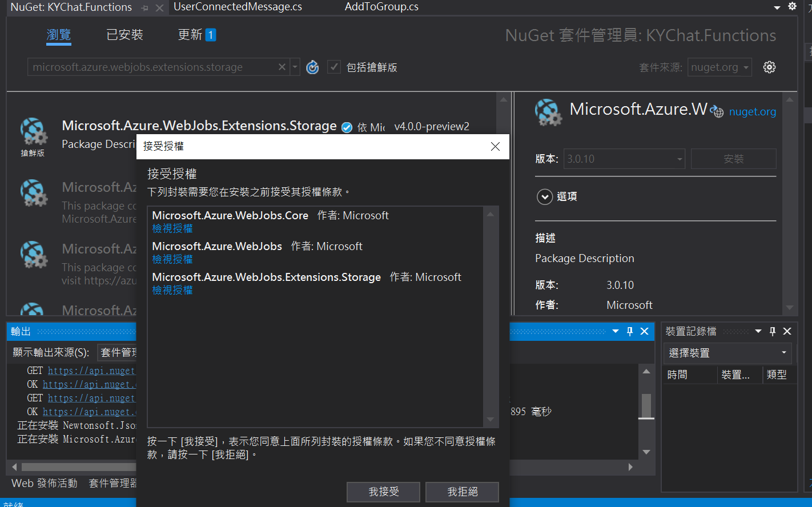Select Microsoft.Azure.WebJobs.Extensions.Storage package icon
Viewport: 812px width, 507px height.
pyautogui.click(x=34, y=132)
